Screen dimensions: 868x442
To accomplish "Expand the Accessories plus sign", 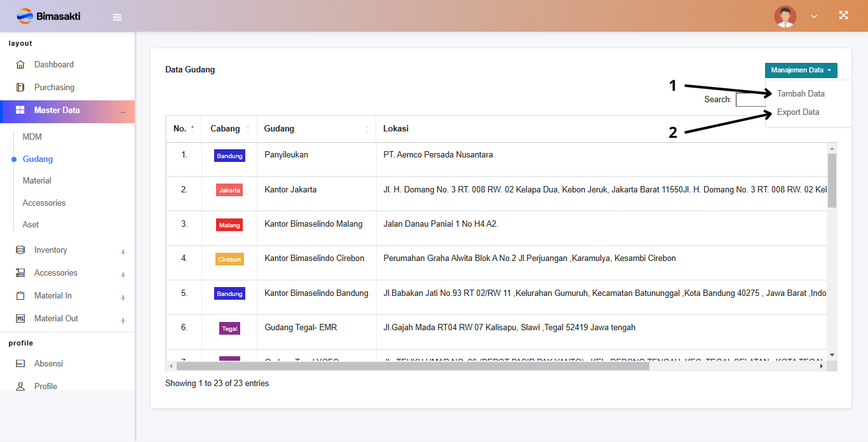I will [123, 275].
